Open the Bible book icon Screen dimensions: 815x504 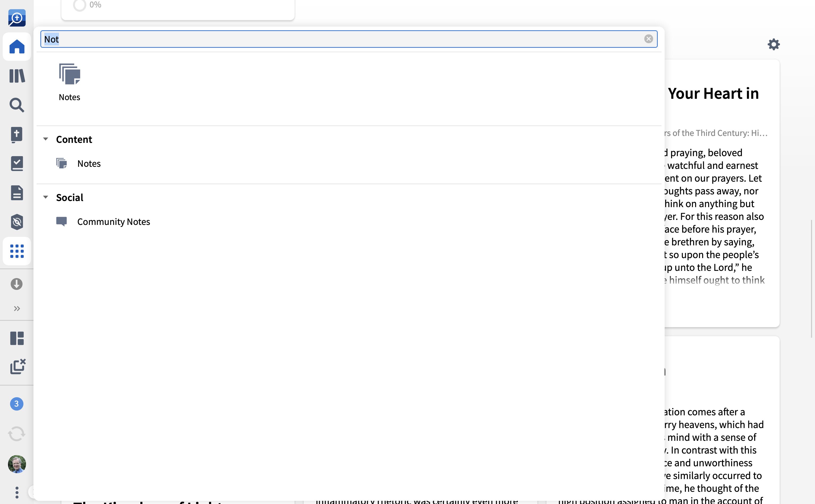coord(17,135)
